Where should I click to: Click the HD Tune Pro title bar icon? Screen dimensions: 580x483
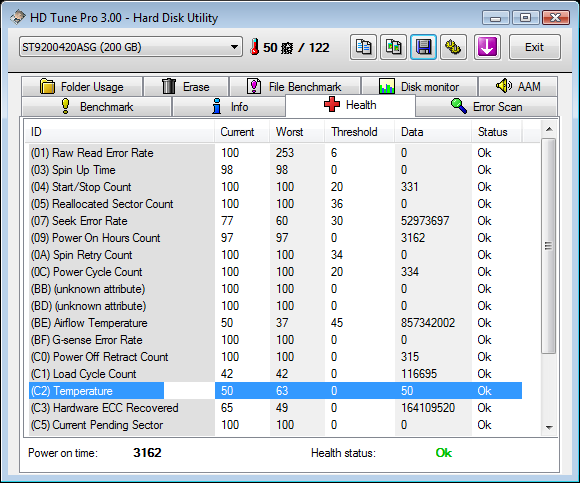(17, 17)
